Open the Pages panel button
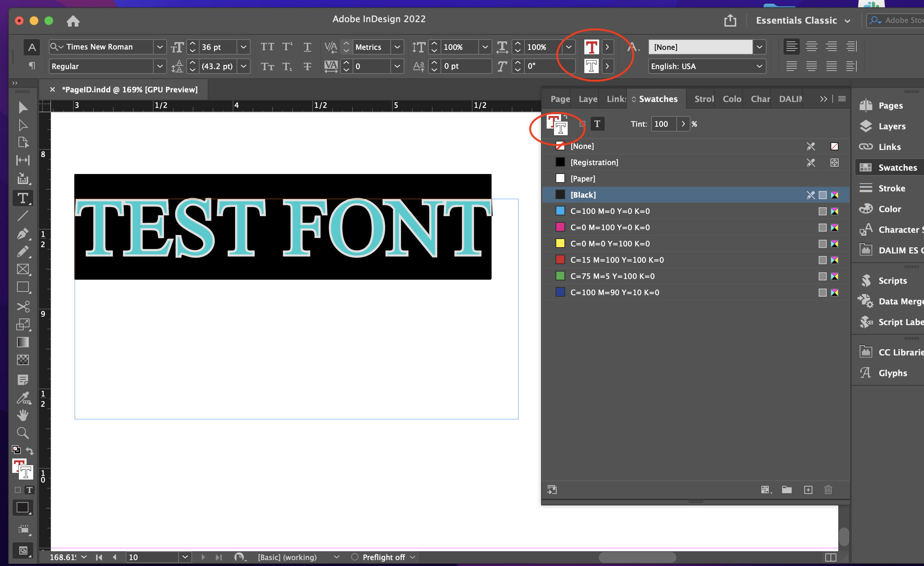 click(x=890, y=106)
